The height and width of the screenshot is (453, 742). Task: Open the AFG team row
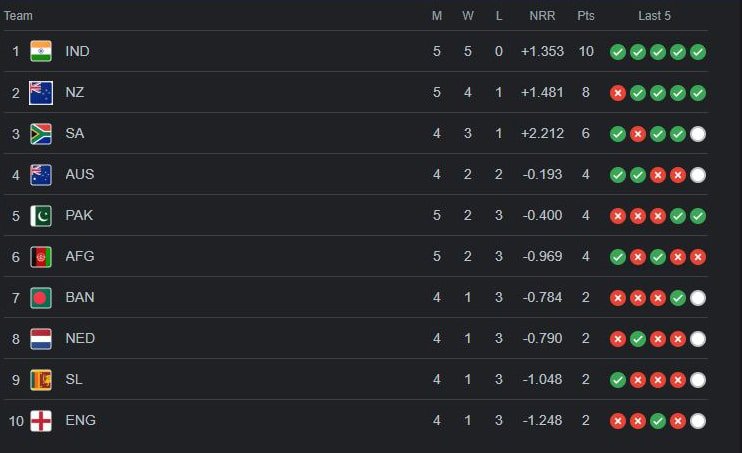80,256
